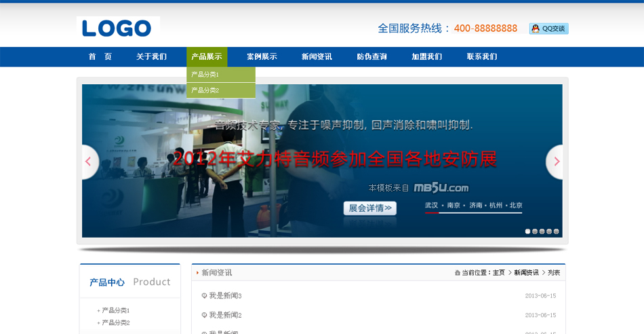Click right arrow on banner slider
This screenshot has height=334, width=644.
pyautogui.click(x=556, y=162)
